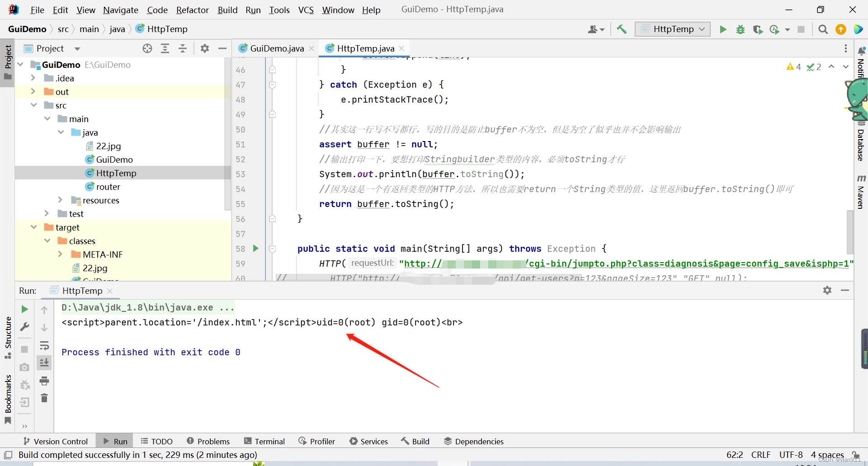
Task: Expand the out folder
Action: coord(33,91)
